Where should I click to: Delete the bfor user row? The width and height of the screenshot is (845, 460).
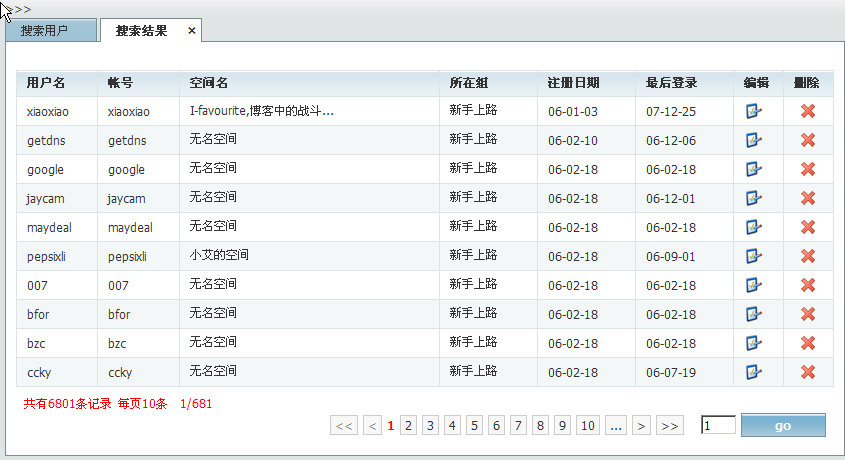pyautogui.click(x=808, y=315)
